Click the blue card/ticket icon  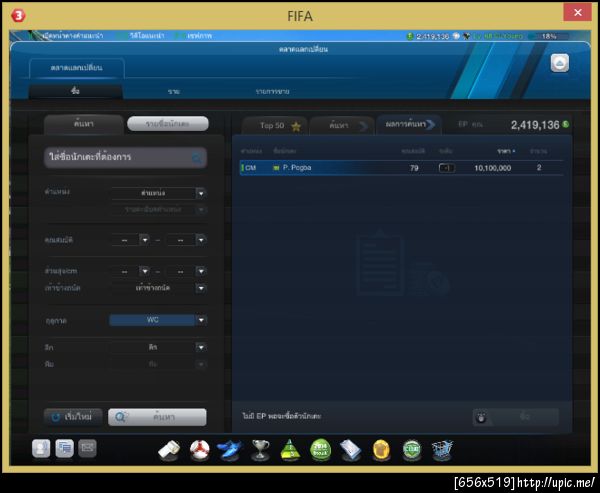pyautogui.click(x=351, y=449)
